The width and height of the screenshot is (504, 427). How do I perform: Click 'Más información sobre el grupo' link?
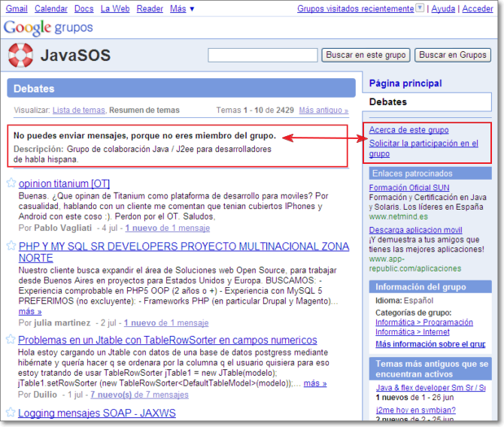[x=430, y=344]
